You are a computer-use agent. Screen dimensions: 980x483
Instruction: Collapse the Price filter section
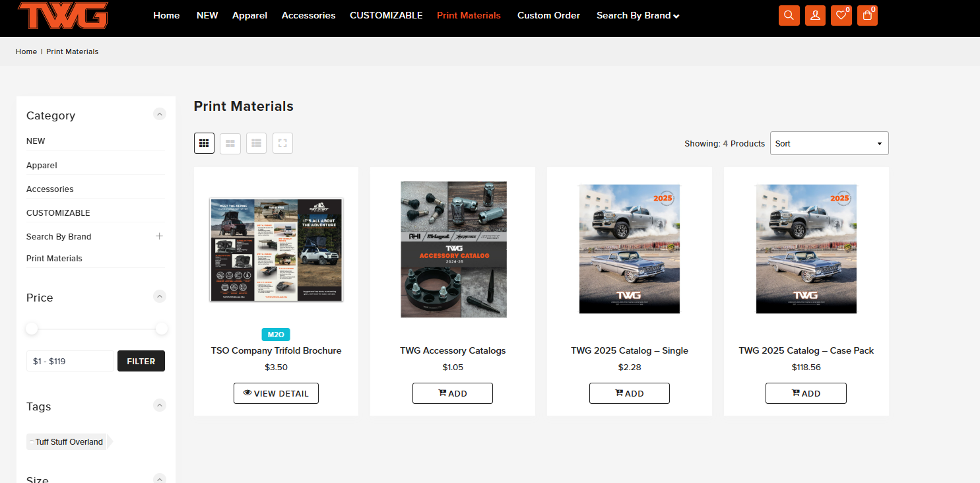pyautogui.click(x=160, y=296)
